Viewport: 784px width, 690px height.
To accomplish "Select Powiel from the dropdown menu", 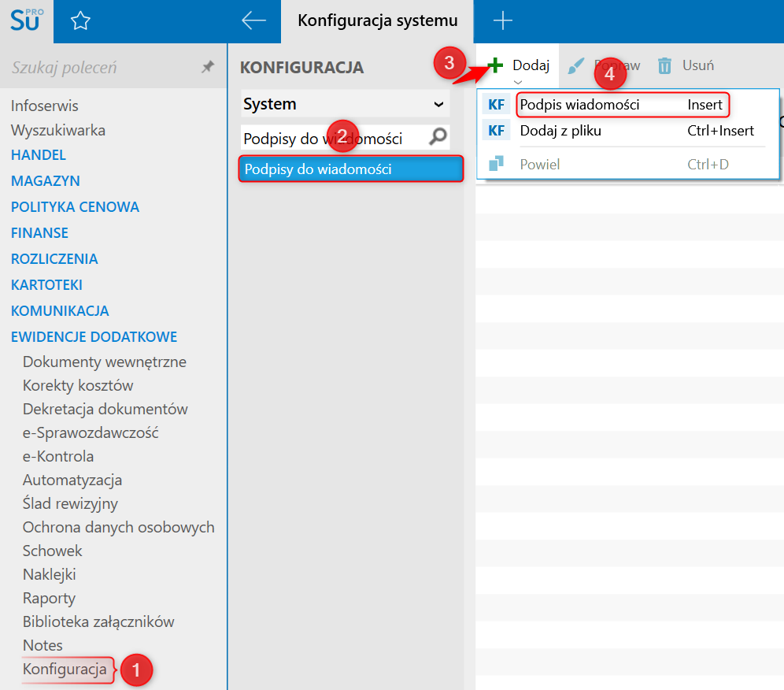I will tap(628, 164).
